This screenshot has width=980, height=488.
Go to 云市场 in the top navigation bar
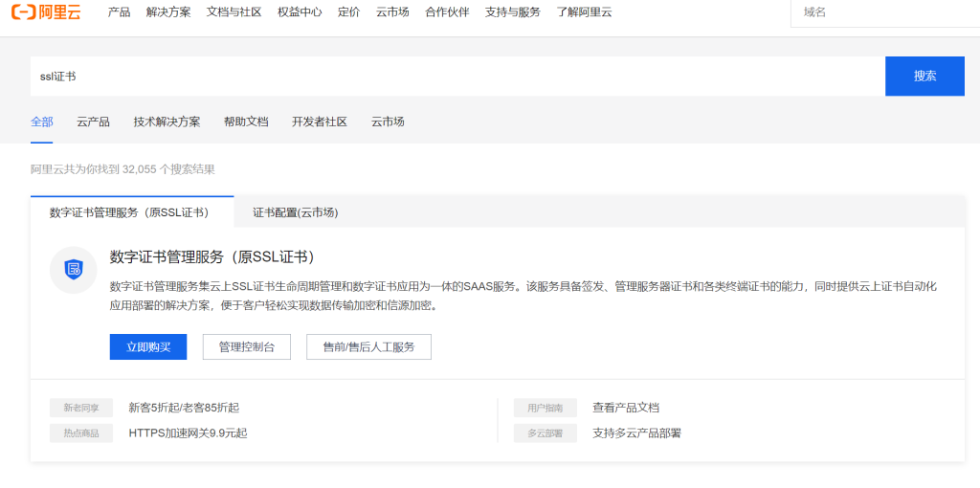pos(392,12)
